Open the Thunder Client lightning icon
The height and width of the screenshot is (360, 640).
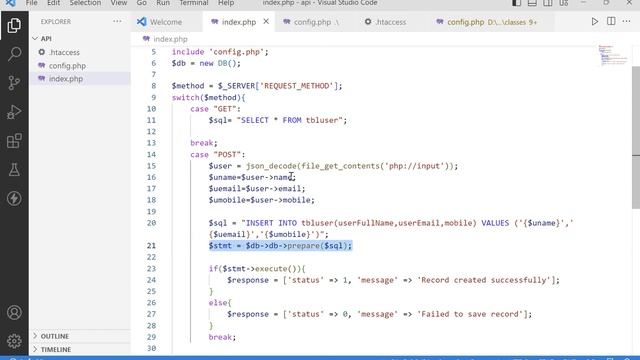click(14, 199)
